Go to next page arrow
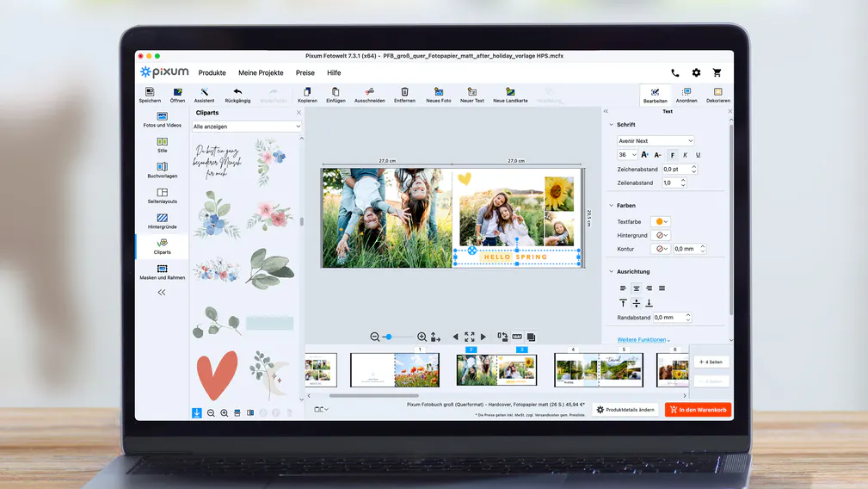The height and width of the screenshot is (489, 868). coord(483,337)
